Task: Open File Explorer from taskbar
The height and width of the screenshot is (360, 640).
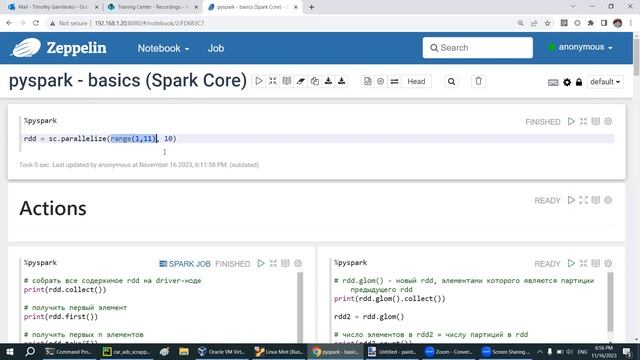Action: 184,351
